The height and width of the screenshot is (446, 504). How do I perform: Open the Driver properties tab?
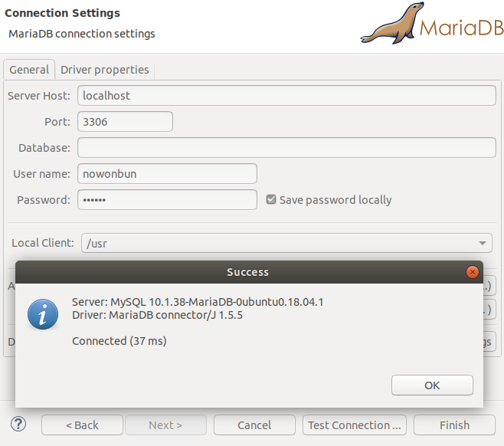(105, 70)
